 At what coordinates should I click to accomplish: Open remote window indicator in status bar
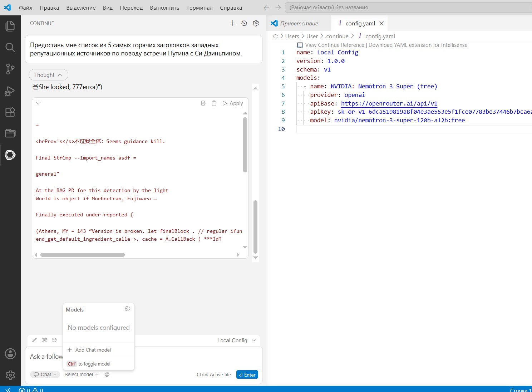point(8,389)
